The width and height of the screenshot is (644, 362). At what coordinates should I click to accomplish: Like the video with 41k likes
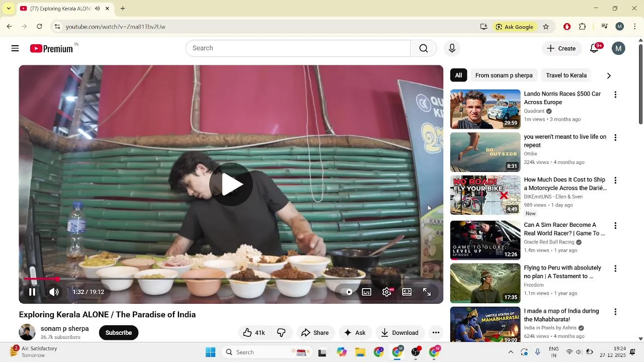pyautogui.click(x=254, y=332)
